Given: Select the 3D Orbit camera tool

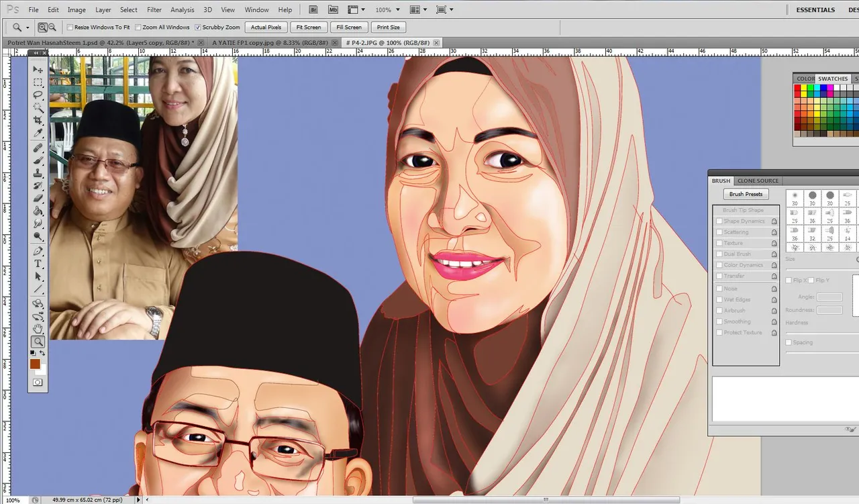Looking at the screenshot, I should click(x=38, y=317).
